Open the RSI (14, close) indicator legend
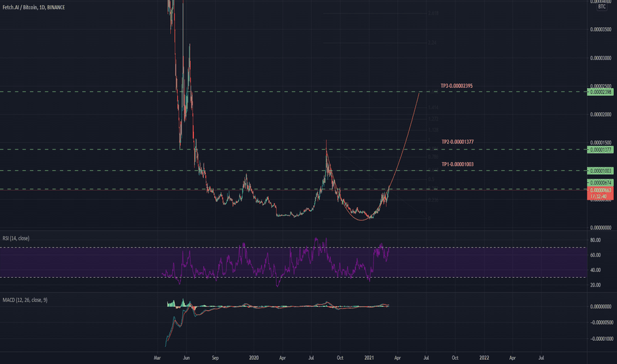The height and width of the screenshot is (364, 617). [16, 238]
